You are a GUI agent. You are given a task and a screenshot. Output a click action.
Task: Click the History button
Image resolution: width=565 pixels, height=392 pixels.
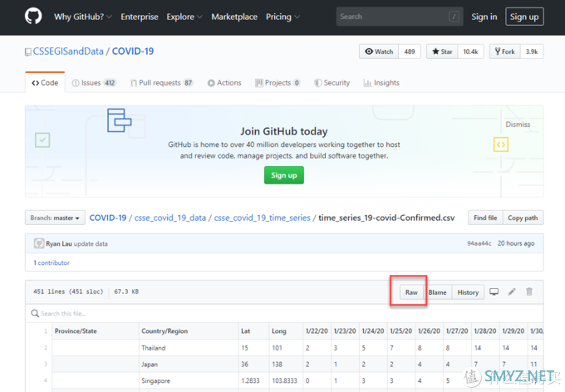(x=468, y=292)
